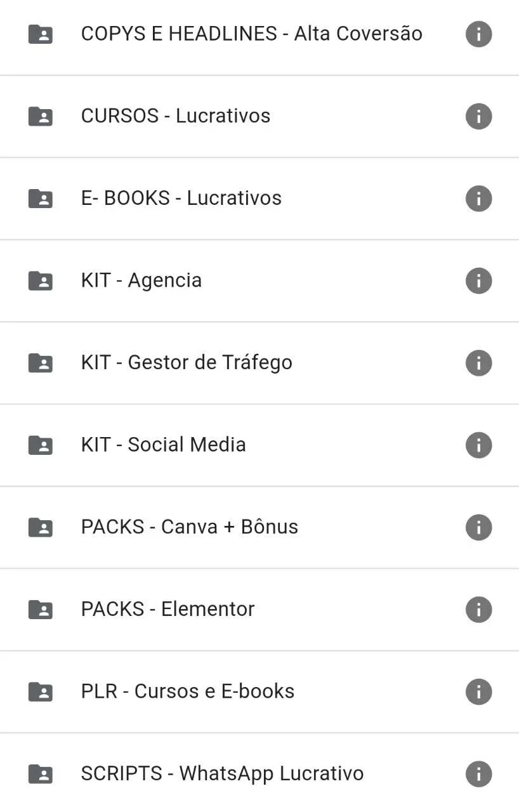Show details icon for CURSOS - Lucrativos
Image resolution: width=519 pixels, height=812 pixels.
tap(478, 116)
